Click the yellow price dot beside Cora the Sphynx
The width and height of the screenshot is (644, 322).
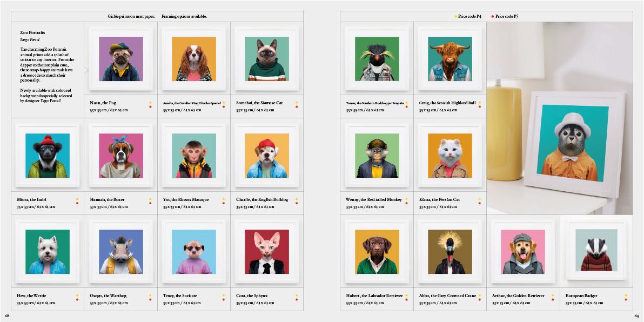point(296,296)
